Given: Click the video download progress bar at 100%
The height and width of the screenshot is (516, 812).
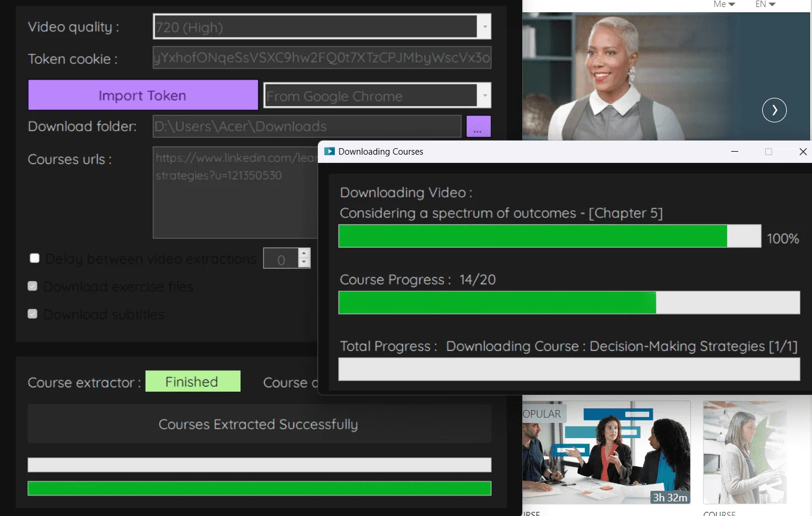Looking at the screenshot, I should click(550, 236).
